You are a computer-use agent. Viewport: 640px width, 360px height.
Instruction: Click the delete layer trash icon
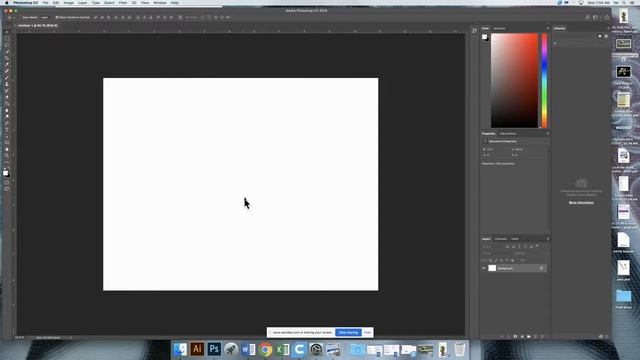[x=542, y=336]
